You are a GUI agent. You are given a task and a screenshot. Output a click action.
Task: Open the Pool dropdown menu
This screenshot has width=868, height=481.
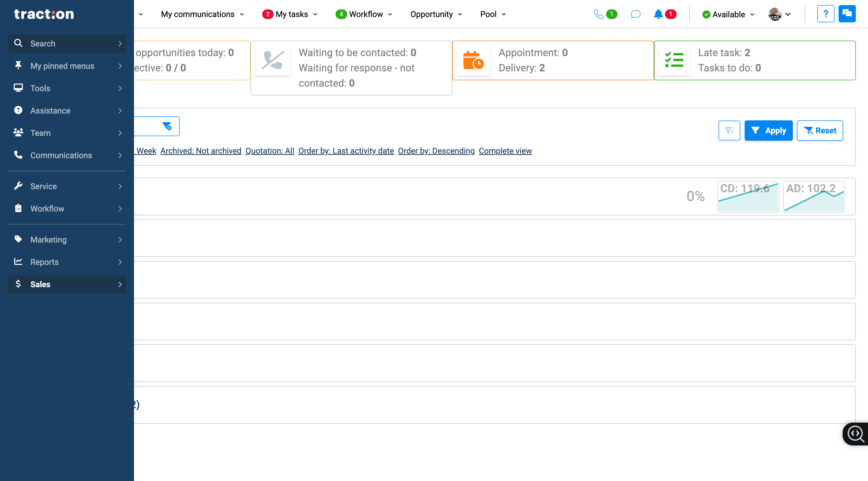click(x=493, y=14)
